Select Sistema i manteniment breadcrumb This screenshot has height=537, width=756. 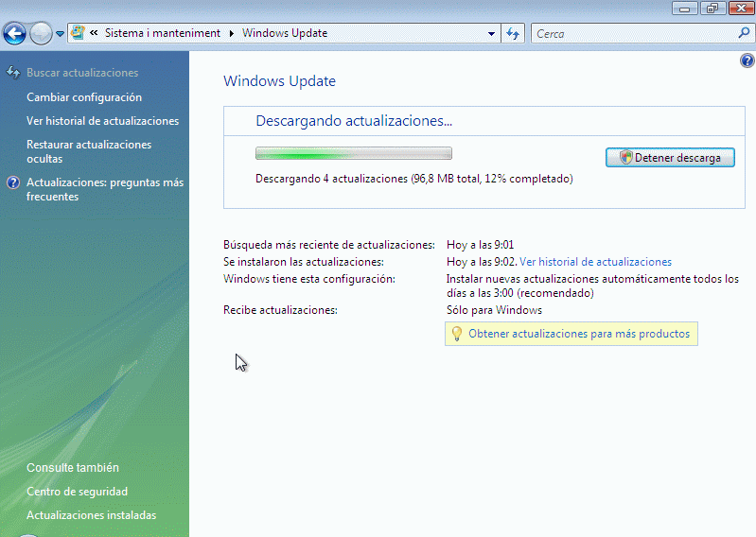[x=162, y=33]
